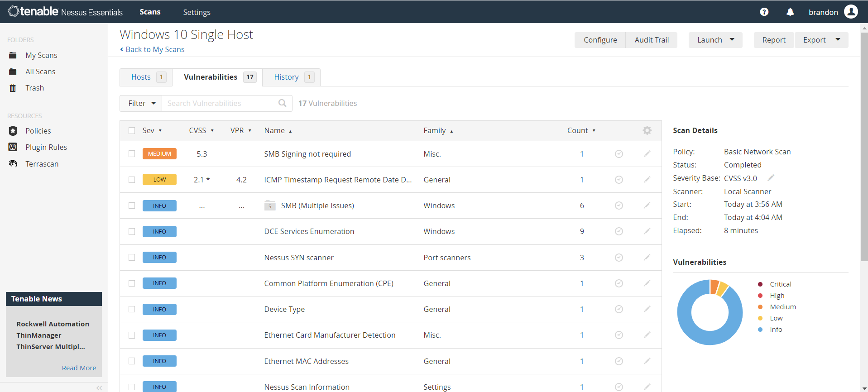Switch to the Hosts tab

tap(146, 77)
